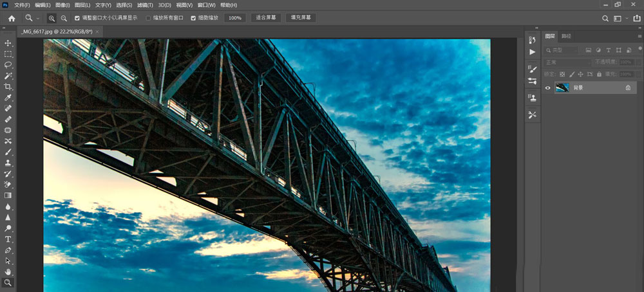This screenshot has height=292, width=644.
Task: Click the Home icon in options bar
Action: (x=11, y=18)
